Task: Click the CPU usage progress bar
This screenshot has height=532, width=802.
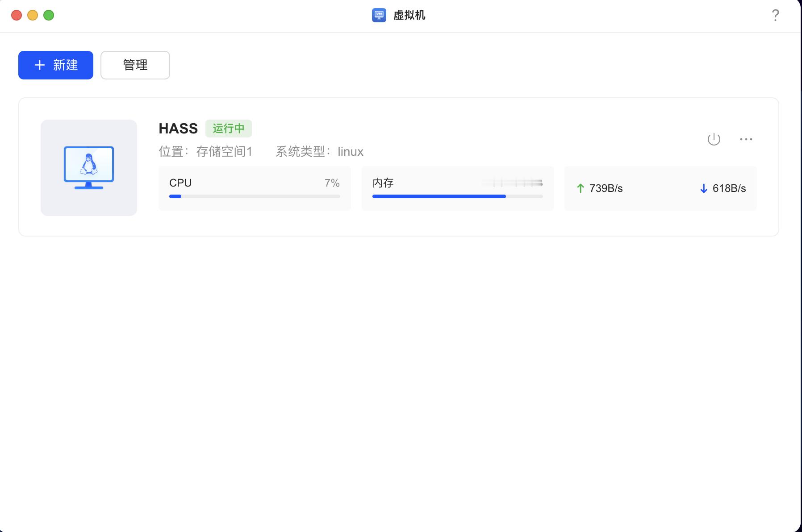Action: pyautogui.click(x=254, y=196)
